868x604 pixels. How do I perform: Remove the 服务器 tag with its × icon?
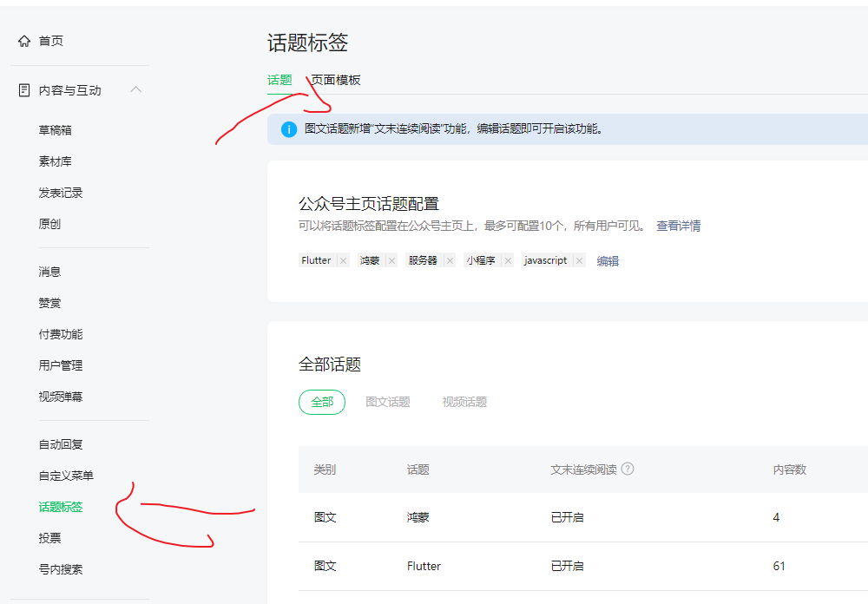click(x=450, y=259)
